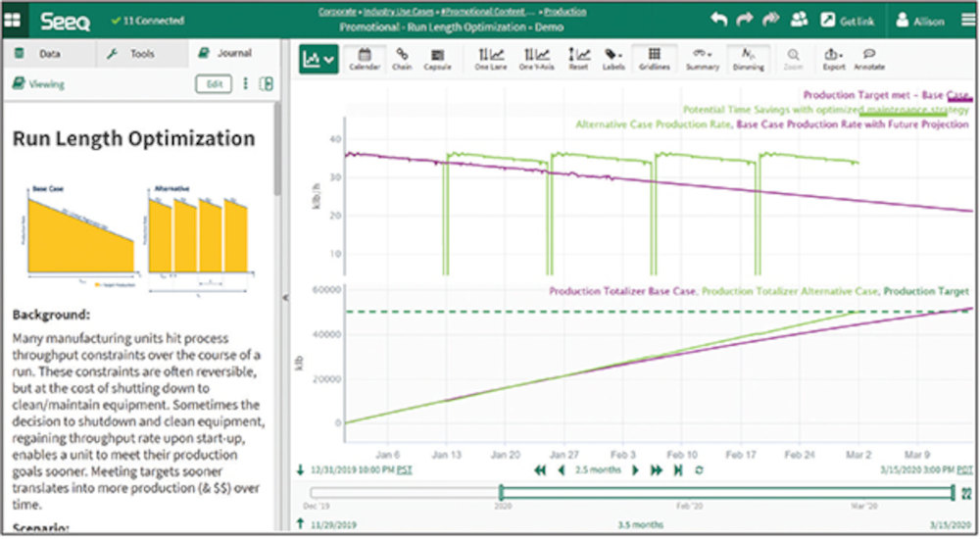The width and height of the screenshot is (980, 539).
Task: Open the Seeq home grid icon
Action: [13, 20]
